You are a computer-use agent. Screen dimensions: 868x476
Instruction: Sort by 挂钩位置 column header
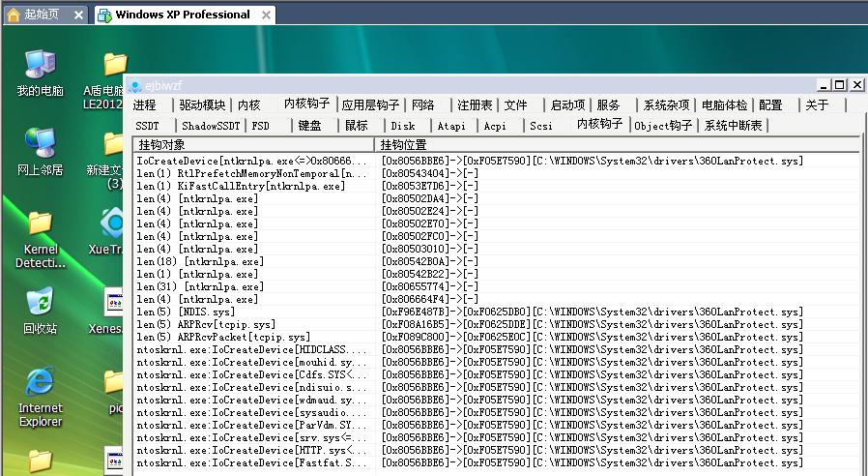click(x=617, y=144)
